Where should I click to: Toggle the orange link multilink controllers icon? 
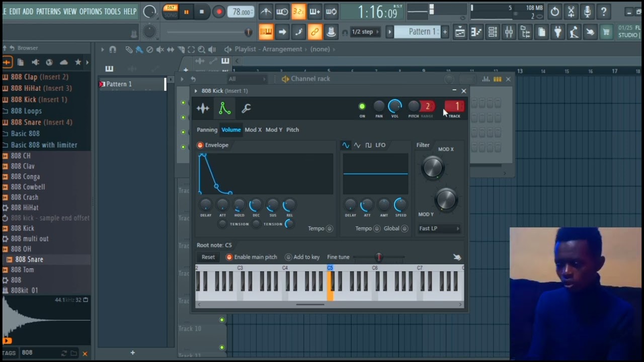pyautogui.click(x=314, y=32)
